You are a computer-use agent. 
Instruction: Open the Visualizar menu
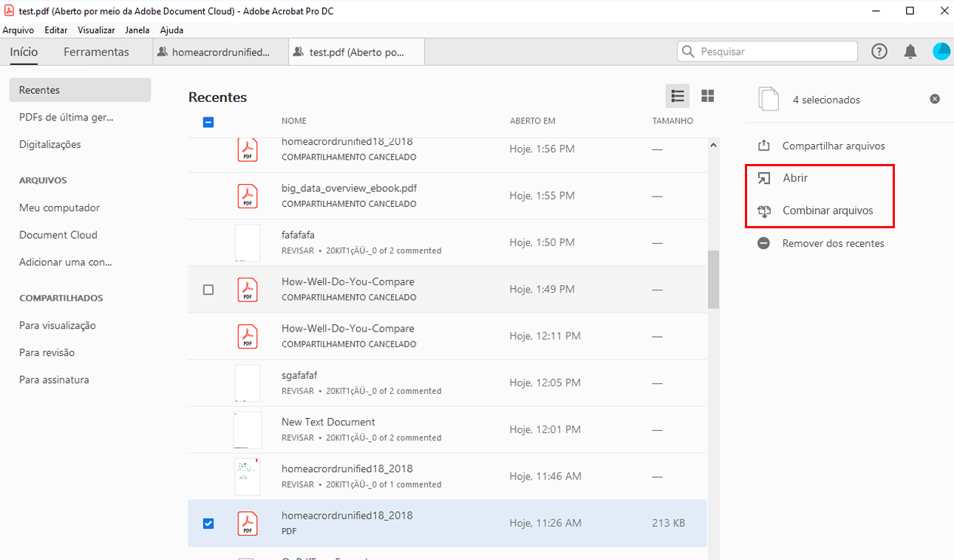[x=96, y=30]
